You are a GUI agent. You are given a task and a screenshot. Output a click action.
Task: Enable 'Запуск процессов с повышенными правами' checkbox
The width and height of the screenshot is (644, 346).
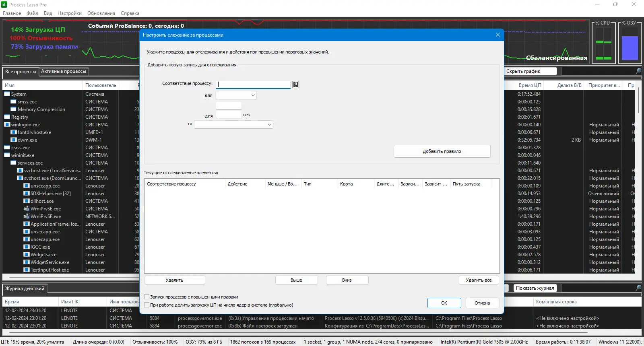[147, 297]
